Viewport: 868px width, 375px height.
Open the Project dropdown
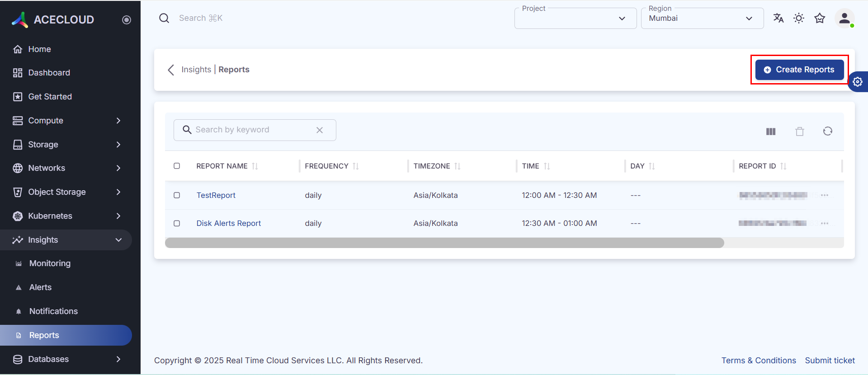[575, 19]
